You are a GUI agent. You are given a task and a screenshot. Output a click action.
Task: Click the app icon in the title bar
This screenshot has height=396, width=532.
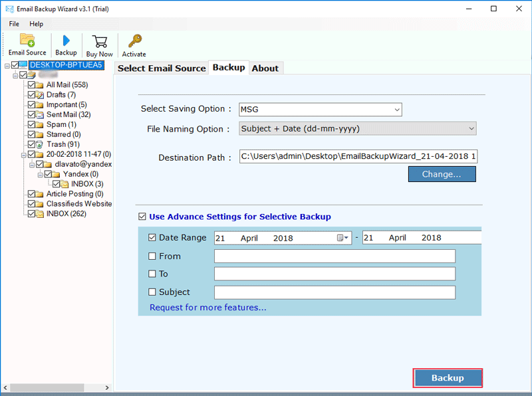pyautogui.click(x=9, y=9)
